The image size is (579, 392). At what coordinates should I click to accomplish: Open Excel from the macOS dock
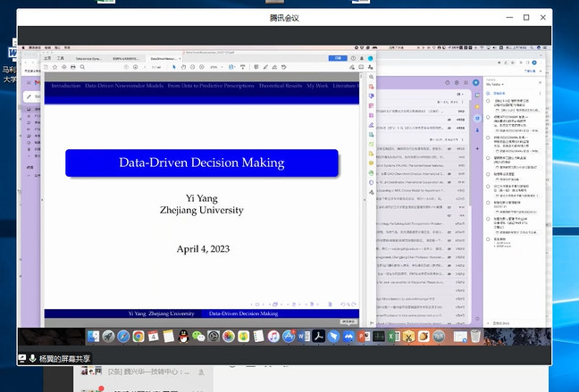tap(390, 337)
